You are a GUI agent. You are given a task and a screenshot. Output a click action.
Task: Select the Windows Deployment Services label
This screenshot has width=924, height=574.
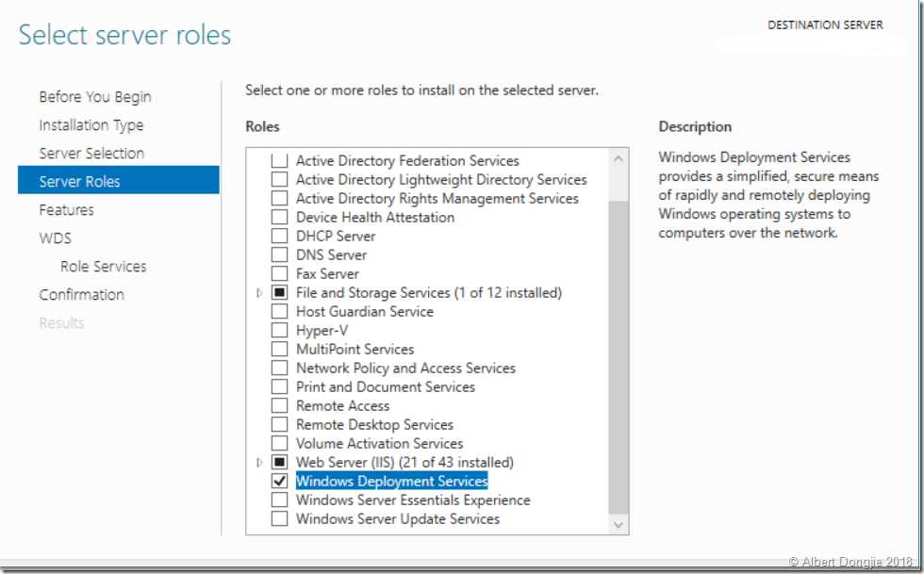click(x=392, y=481)
